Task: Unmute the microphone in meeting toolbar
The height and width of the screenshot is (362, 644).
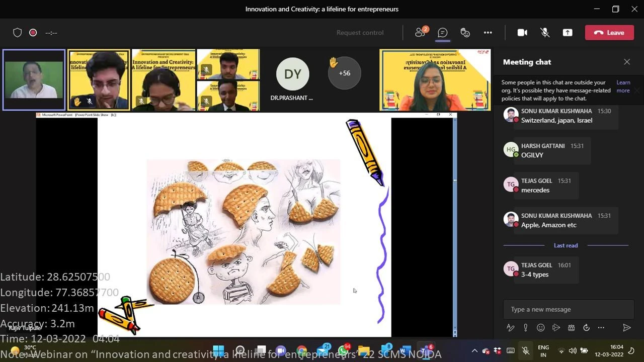Action: pyautogui.click(x=545, y=33)
